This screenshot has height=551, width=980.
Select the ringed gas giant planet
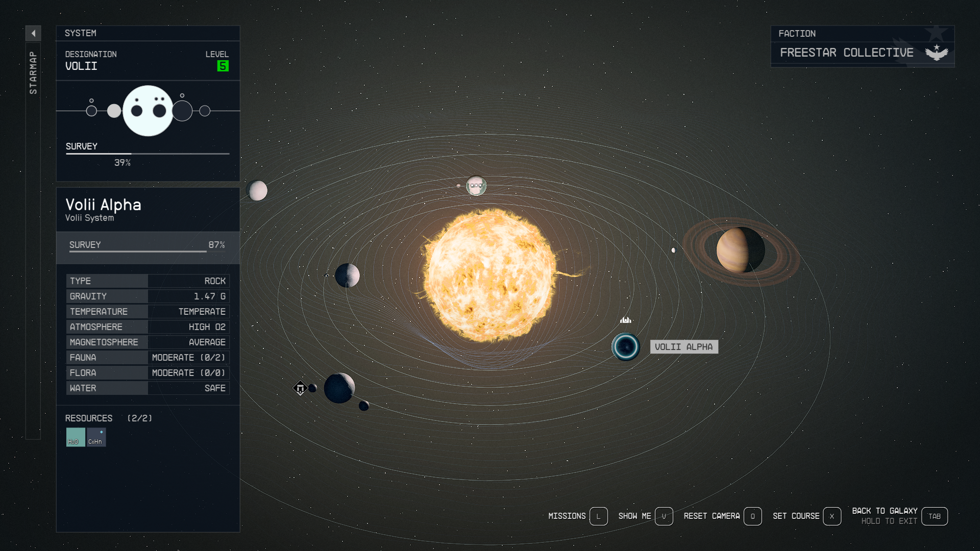[740, 251]
